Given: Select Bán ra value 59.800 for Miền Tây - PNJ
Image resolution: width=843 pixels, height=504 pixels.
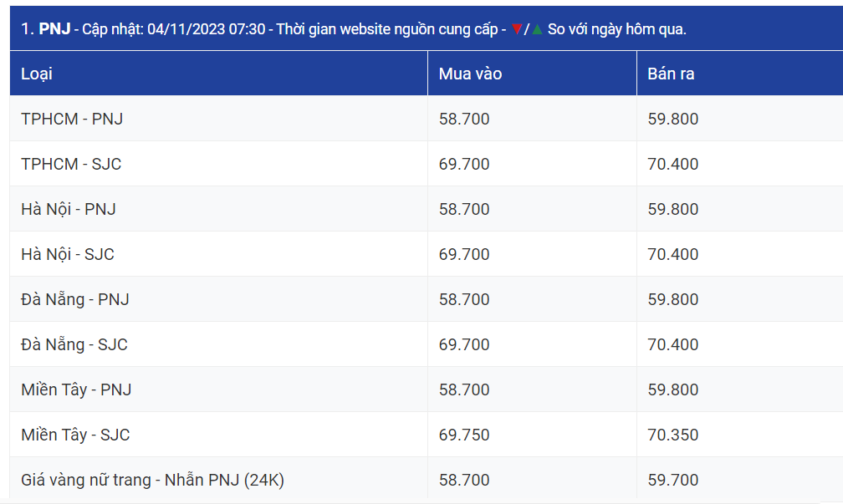Looking at the screenshot, I should click(673, 389).
